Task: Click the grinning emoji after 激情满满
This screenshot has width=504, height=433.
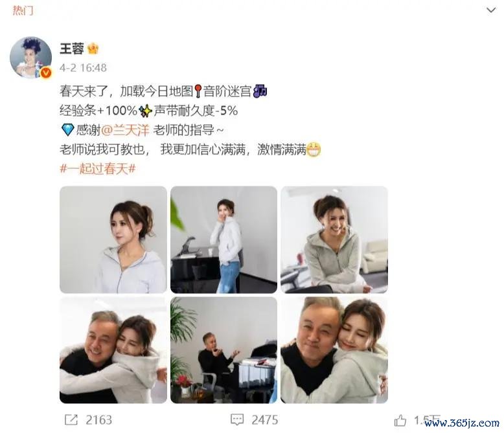Action: [314, 150]
